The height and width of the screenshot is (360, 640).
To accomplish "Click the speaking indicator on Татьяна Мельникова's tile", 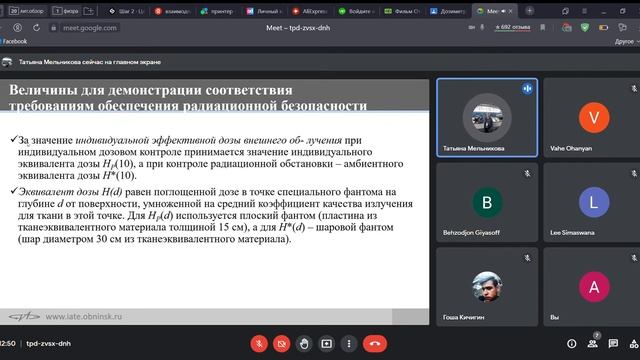I will (x=527, y=89).
